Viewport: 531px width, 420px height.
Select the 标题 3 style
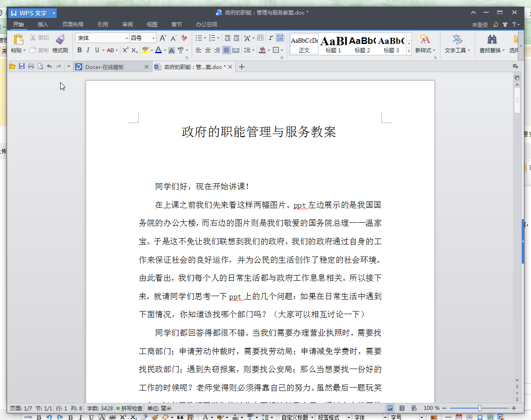tap(391, 44)
